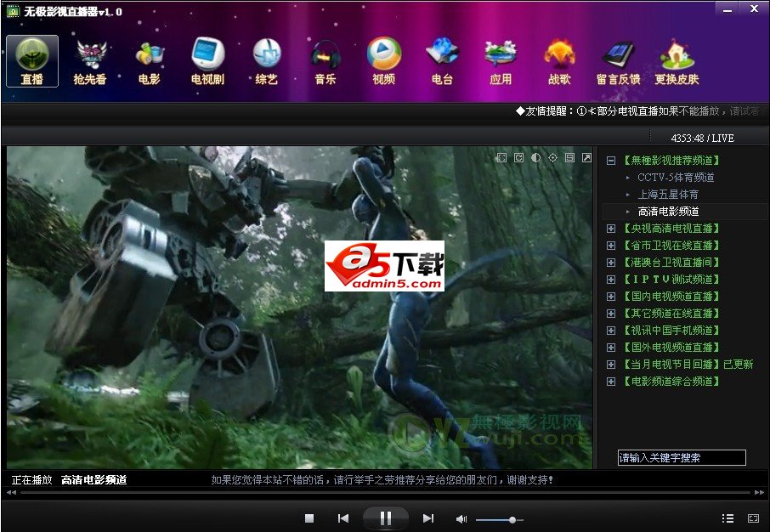This screenshot has width=770, height=532.
Task: Mute the speaker volume
Action: tap(461, 518)
